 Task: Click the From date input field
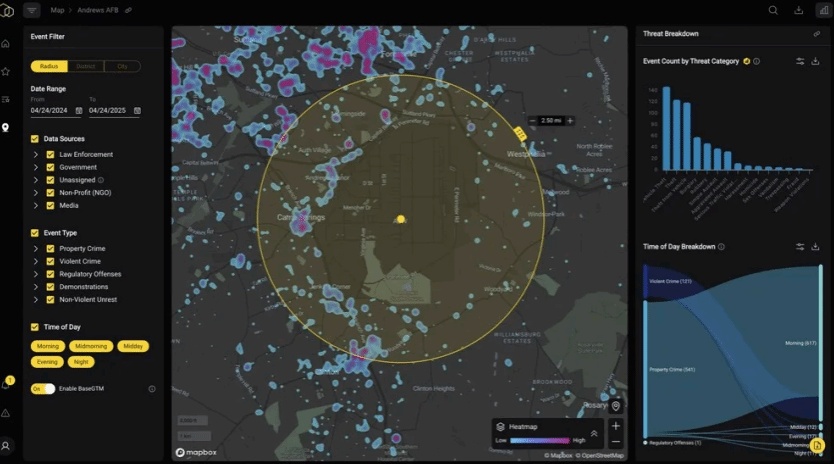pos(48,110)
